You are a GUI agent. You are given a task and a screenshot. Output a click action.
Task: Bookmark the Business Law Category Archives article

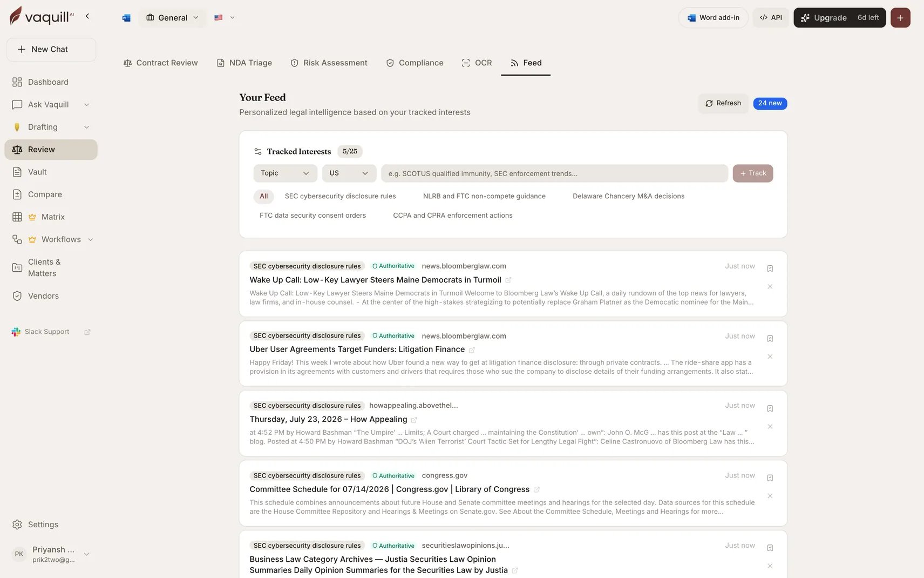pyautogui.click(x=770, y=548)
